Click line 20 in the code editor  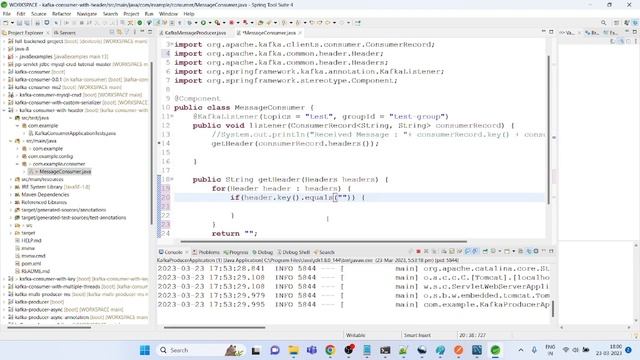pyautogui.click(x=359, y=198)
